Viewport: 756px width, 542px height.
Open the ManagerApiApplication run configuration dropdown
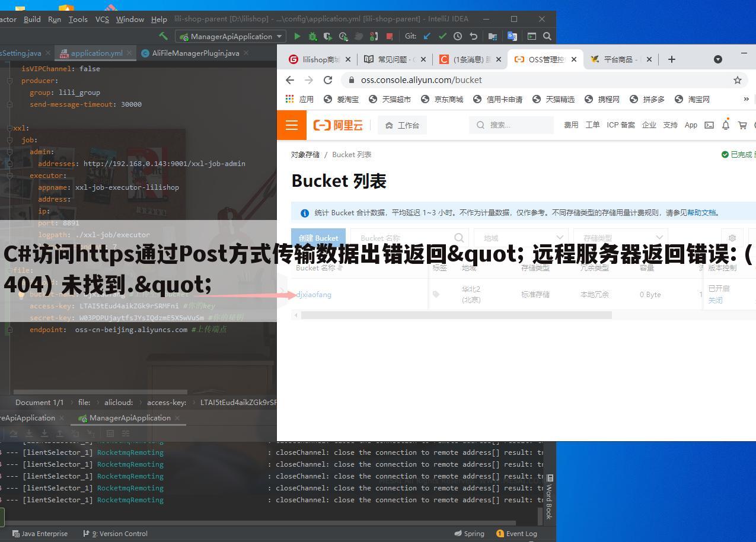tap(231, 36)
